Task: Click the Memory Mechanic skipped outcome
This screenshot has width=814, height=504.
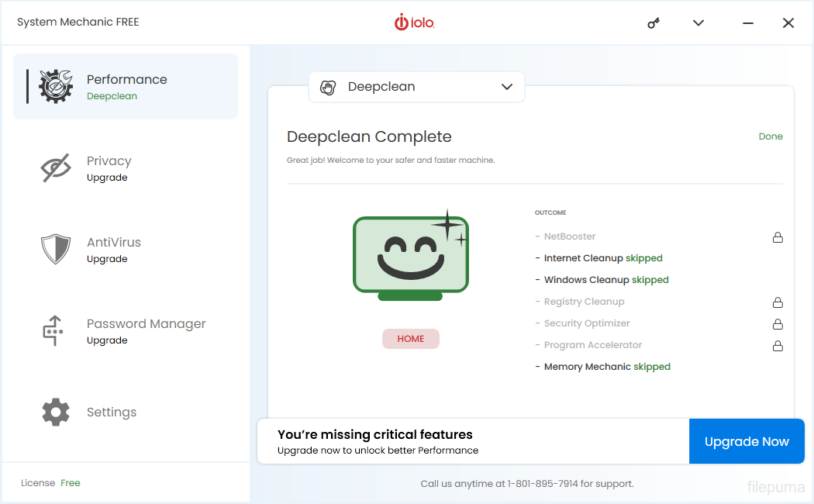Action: pos(606,367)
